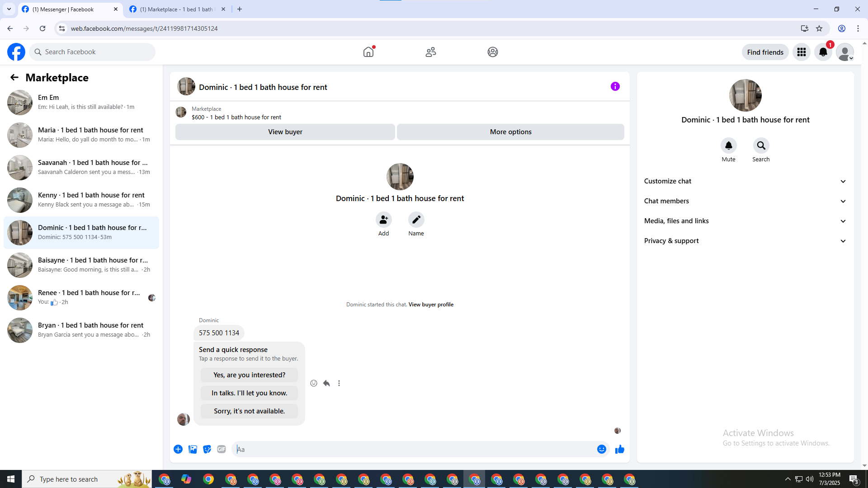Expand Media, files and links section

pos(745,221)
